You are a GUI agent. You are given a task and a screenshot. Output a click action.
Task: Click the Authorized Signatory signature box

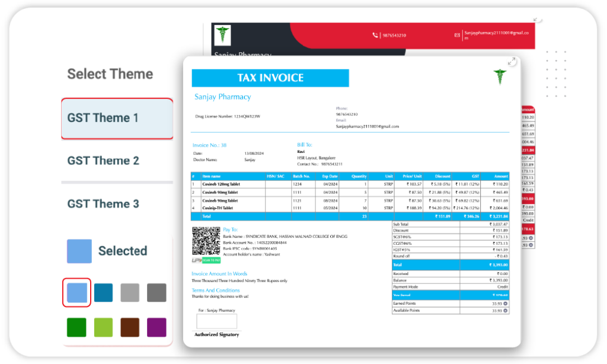point(216,321)
